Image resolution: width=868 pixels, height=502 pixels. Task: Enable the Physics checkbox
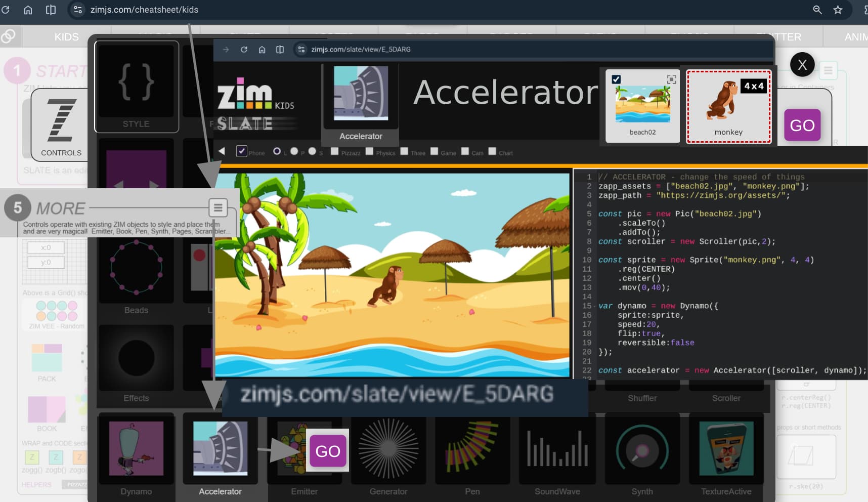click(369, 151)
